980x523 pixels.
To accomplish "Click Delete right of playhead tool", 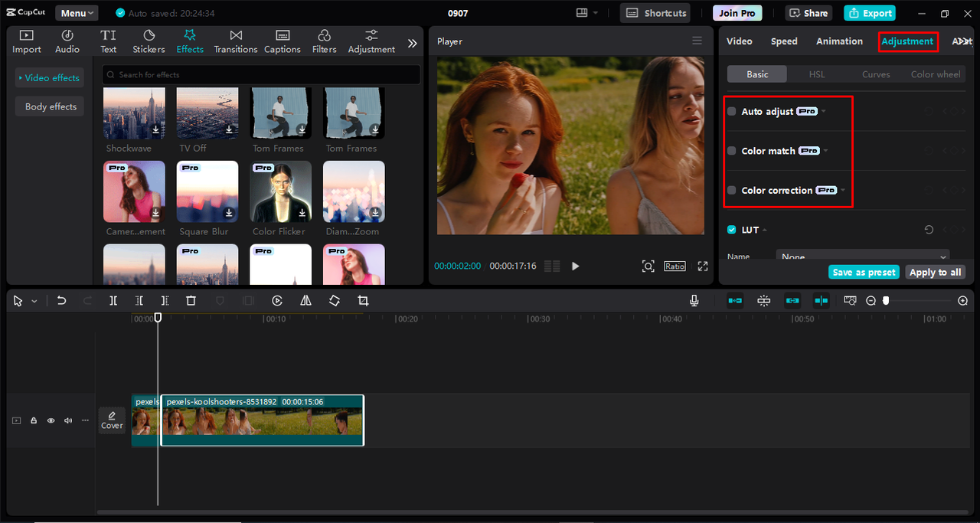I will [x=165, y=301].
